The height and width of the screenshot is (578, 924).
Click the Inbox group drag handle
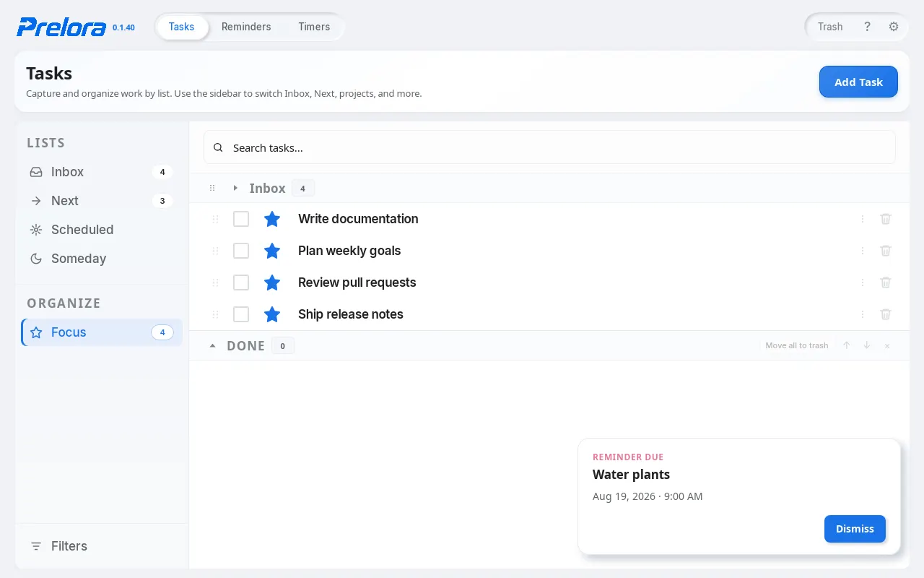tap(212, 188)
